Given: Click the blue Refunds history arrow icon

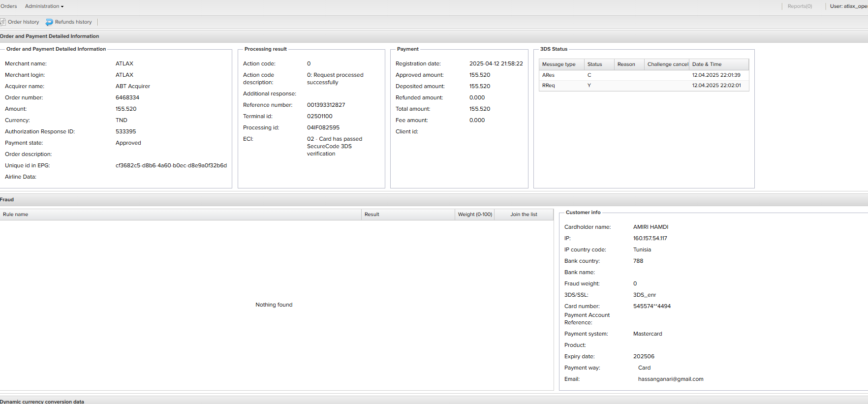Looking at the screenshot, I should click(x=49, y=22).
